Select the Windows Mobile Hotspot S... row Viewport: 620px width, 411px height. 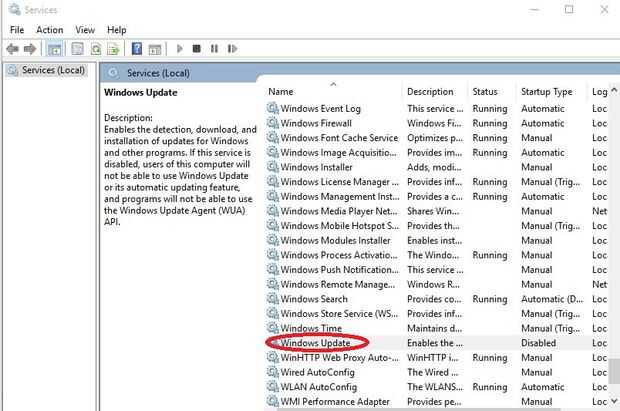pos(437,226)
